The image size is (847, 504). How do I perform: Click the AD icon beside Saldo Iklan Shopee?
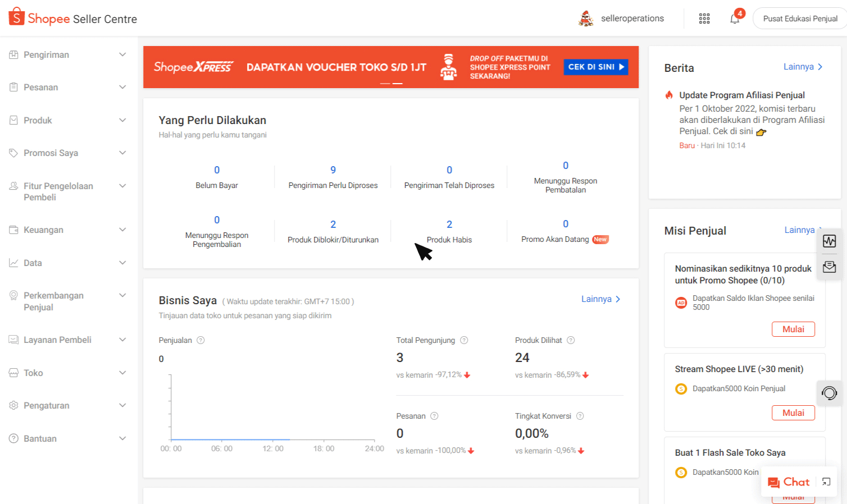(681, 302)
